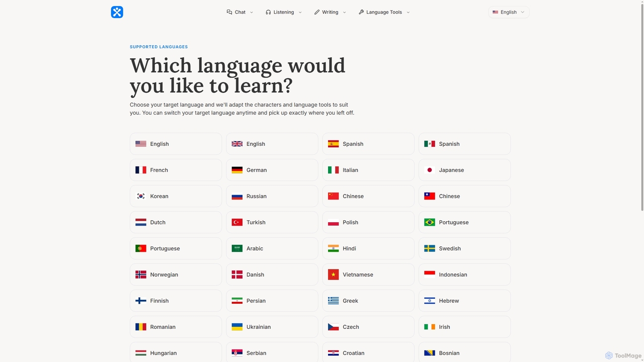Choose Chinese with the Taiwan flag
The width and height of the screenshot is (644, 362).
(464, 196)
